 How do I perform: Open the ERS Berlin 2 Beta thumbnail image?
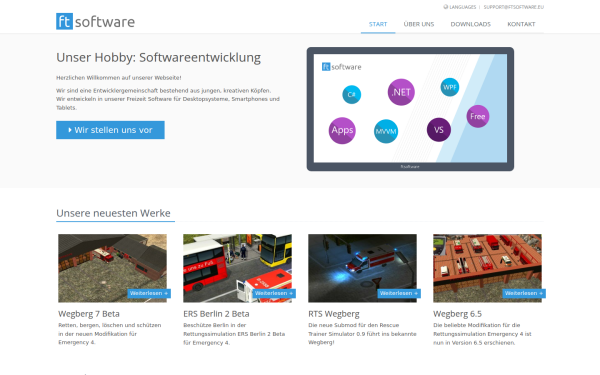237,268
